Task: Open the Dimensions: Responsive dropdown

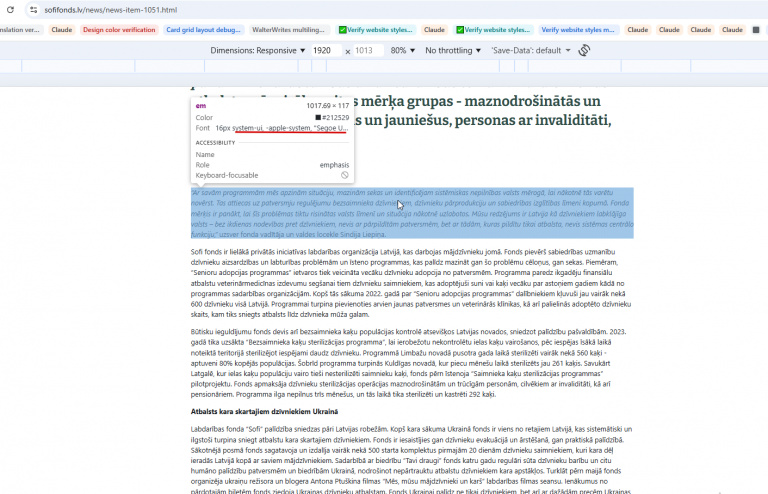Action: (258, 50)
